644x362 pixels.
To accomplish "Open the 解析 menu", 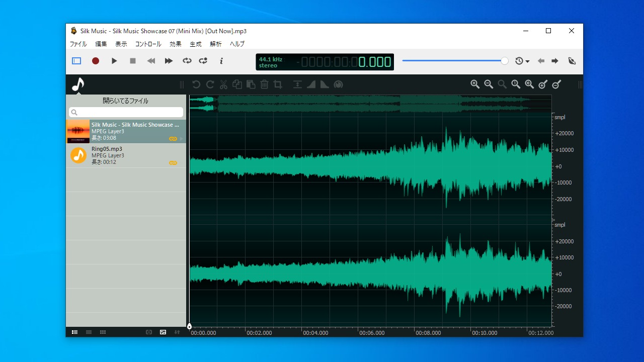I will click(216, 44).
